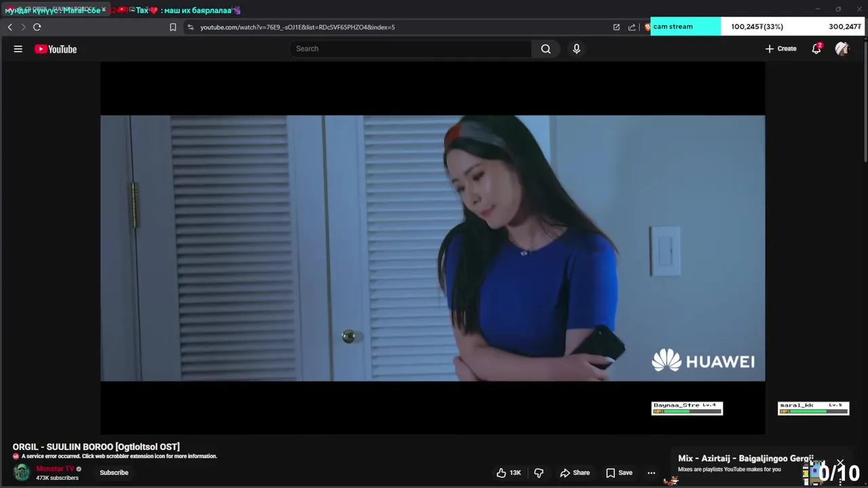Save video to a playlist
Image resolution: width=868 pixels, height=488 pixels.
tap(618, 473)
